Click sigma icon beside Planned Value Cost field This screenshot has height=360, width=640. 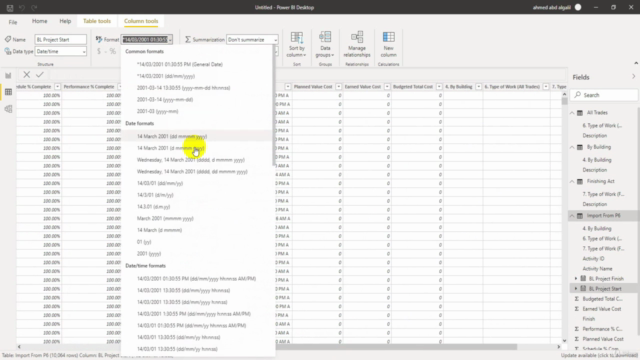point(577,339)
